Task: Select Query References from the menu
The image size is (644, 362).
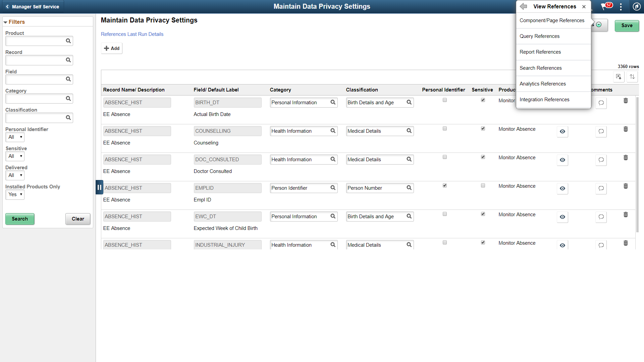Action: click(x=539, y=36)
